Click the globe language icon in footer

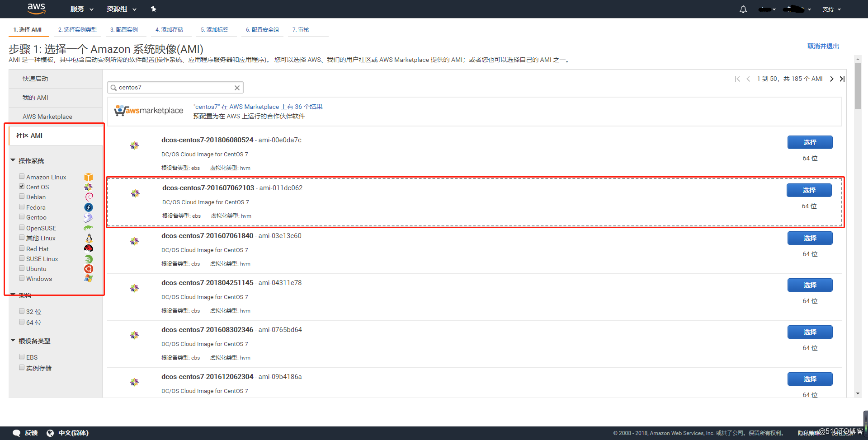pos(50,433)
